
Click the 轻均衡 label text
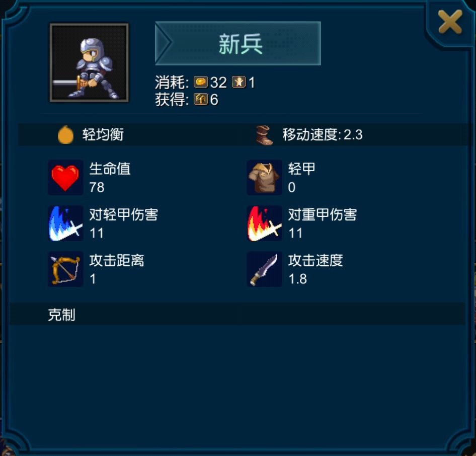pos(103,134)
